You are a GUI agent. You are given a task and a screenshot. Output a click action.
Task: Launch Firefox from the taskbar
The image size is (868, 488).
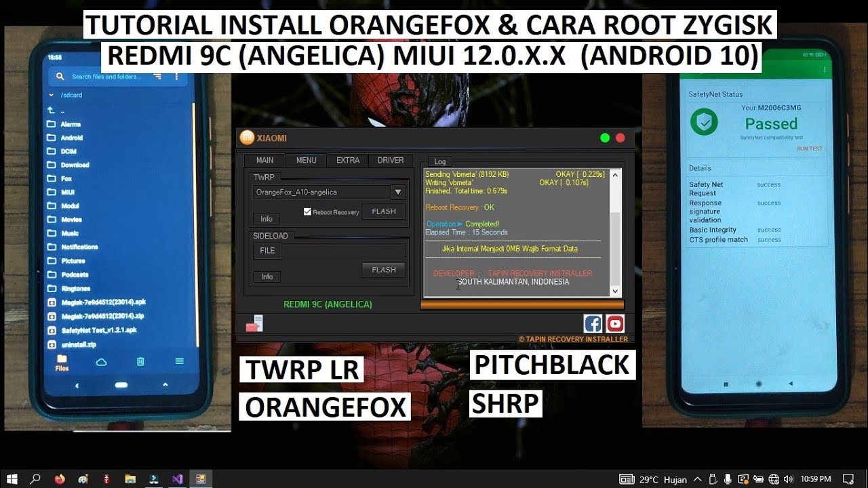(60, 479)
